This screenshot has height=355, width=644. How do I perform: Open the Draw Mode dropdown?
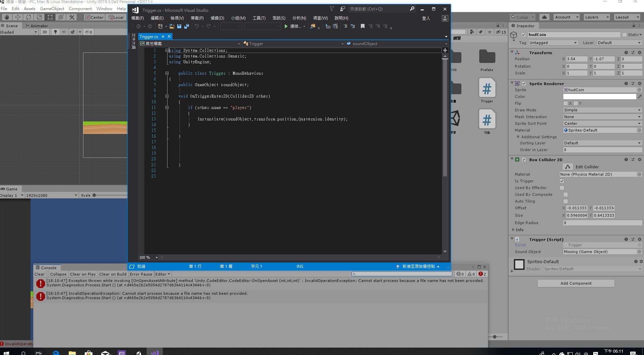pos(602,110)
